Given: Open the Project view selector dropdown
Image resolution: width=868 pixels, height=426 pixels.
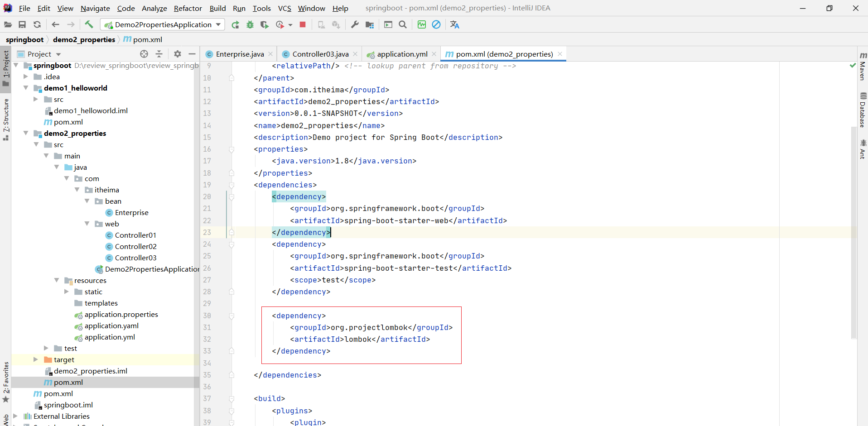Looking at the screenshot, I should (x=58, y=54).
